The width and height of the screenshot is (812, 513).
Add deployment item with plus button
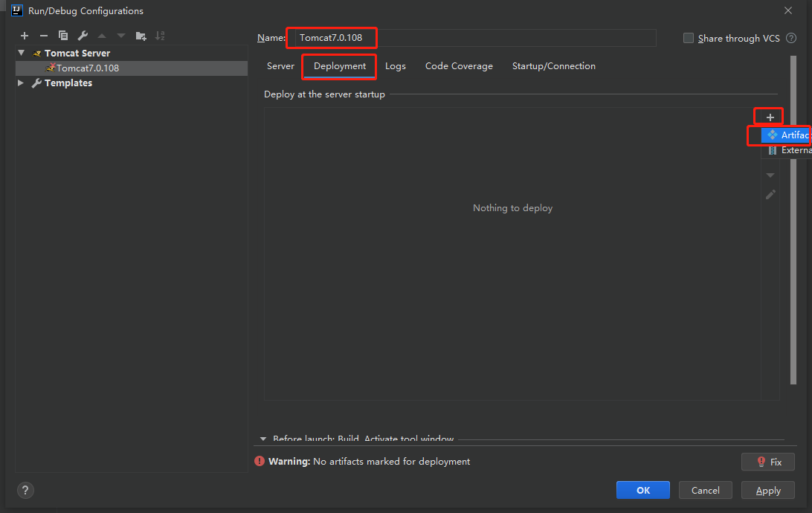[770, 117]
